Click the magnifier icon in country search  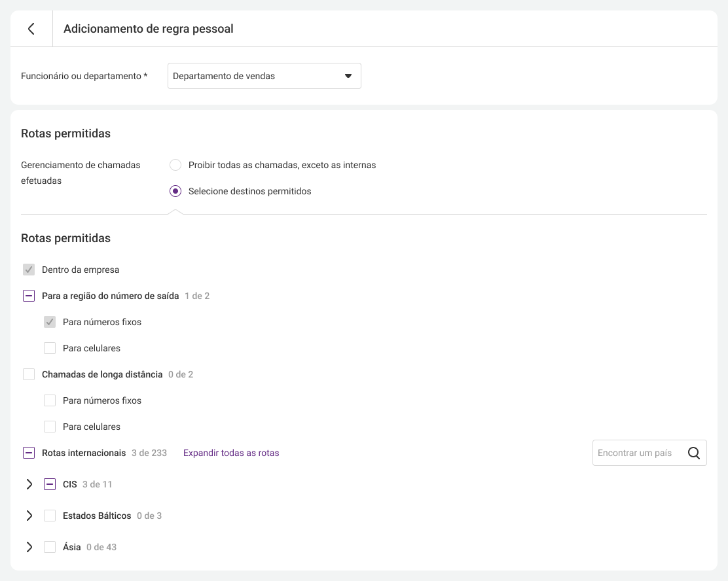[x=694, y=453]
